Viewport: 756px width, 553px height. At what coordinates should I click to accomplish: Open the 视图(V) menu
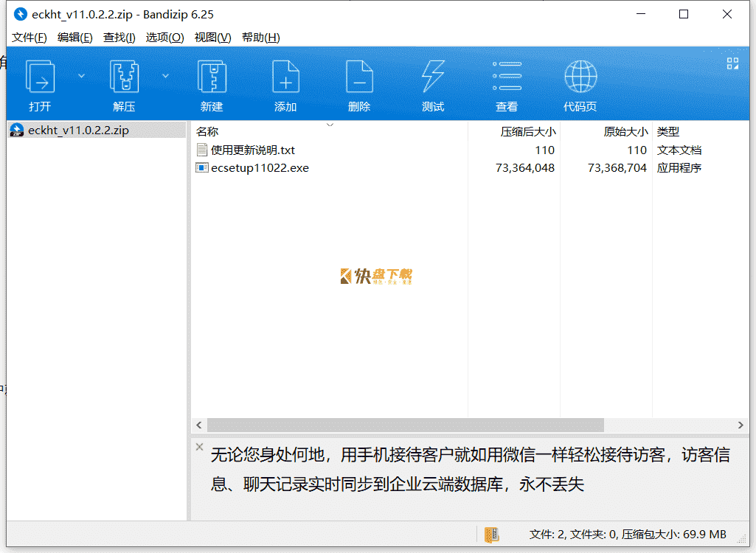212,38
